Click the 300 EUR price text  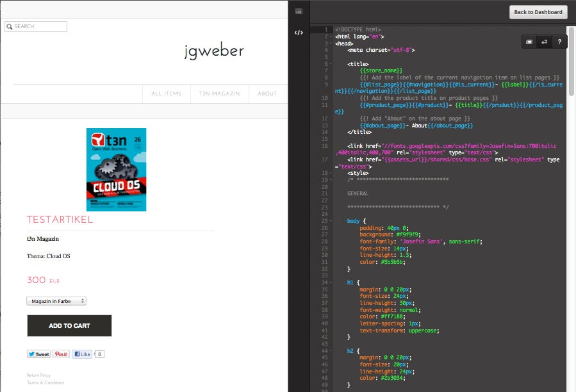[43, 281]
